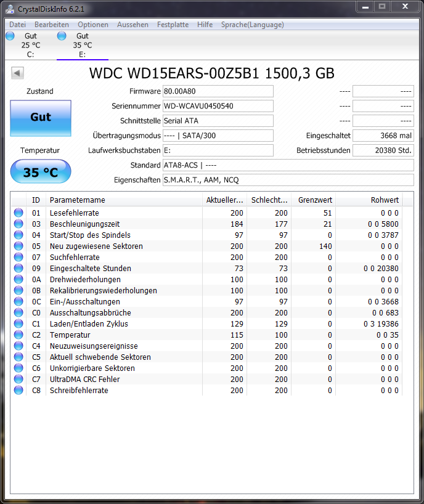The width and height of the screenshot is (424, 504).
Task: Select the C: drive tab at 25 °C
Action: tap(31, 45)
